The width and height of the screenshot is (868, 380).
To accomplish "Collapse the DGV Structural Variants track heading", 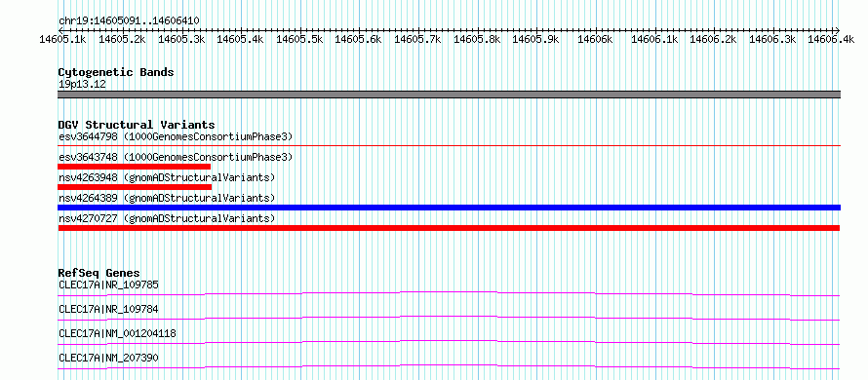I will tap(137, 125).
